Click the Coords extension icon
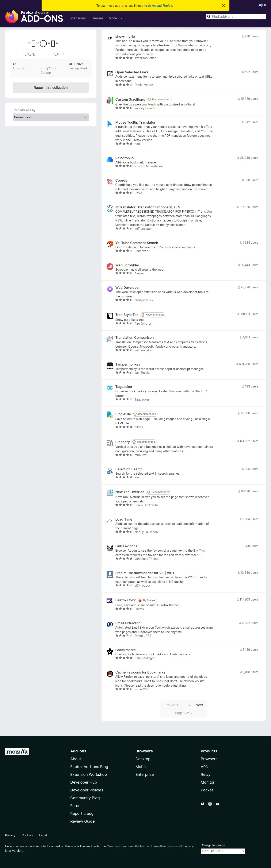Viewport: 271px width, 868px height. (x=110, y=182)
